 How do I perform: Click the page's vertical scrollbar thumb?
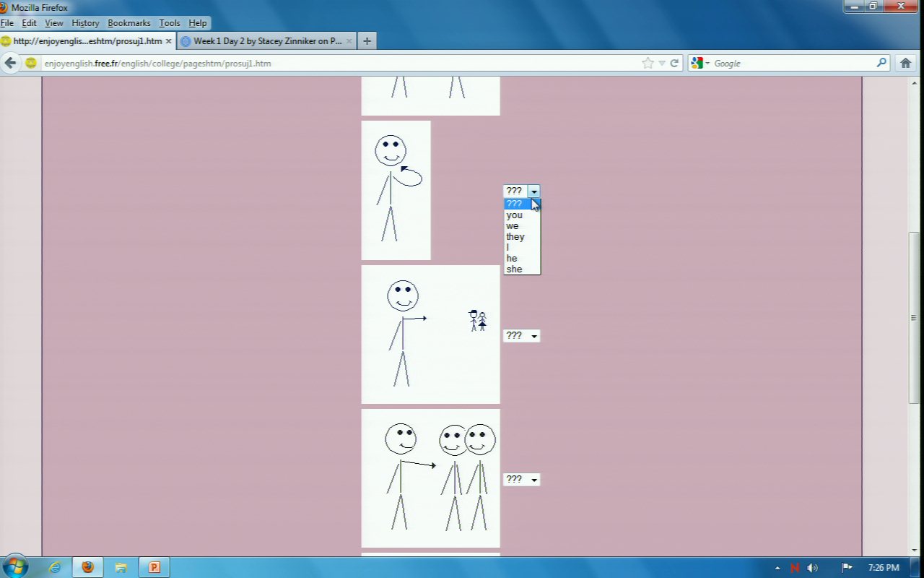[914, 318]
